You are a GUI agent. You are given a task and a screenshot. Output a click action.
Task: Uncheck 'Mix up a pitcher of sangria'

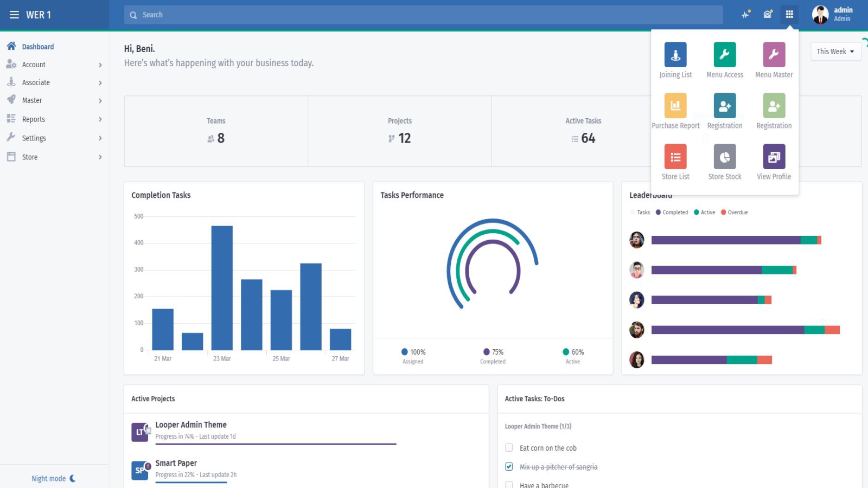click(509, 466)
